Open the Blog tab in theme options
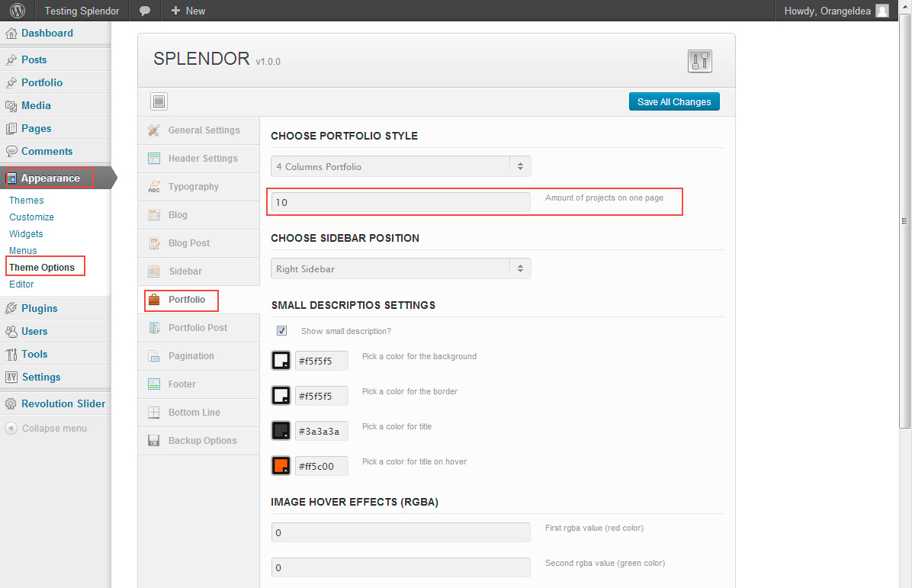This screenshot has height=588, width=912. (x=199, y=214)
